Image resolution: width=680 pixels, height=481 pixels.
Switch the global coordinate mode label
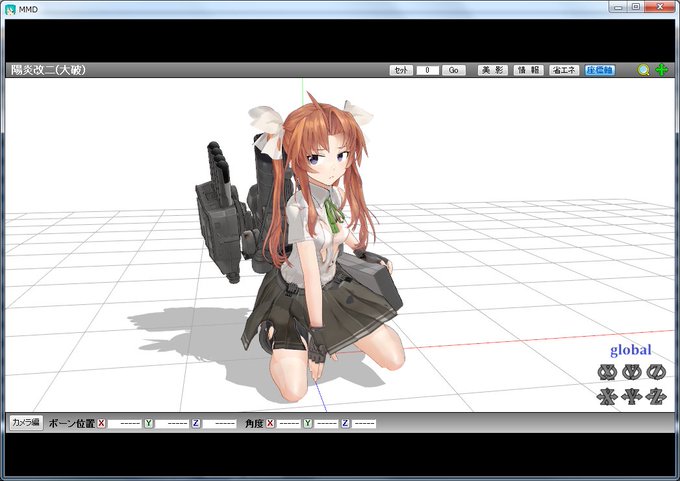pos(631,350)
